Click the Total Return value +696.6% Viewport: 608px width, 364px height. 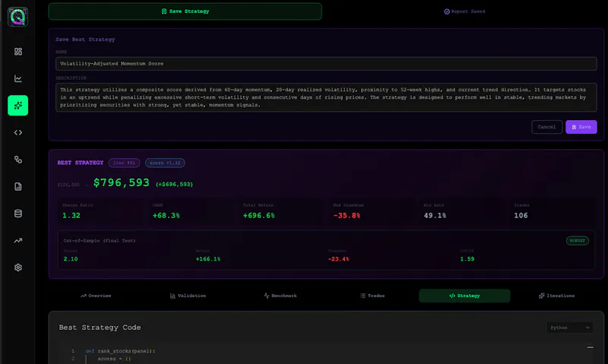click(258, 216)
